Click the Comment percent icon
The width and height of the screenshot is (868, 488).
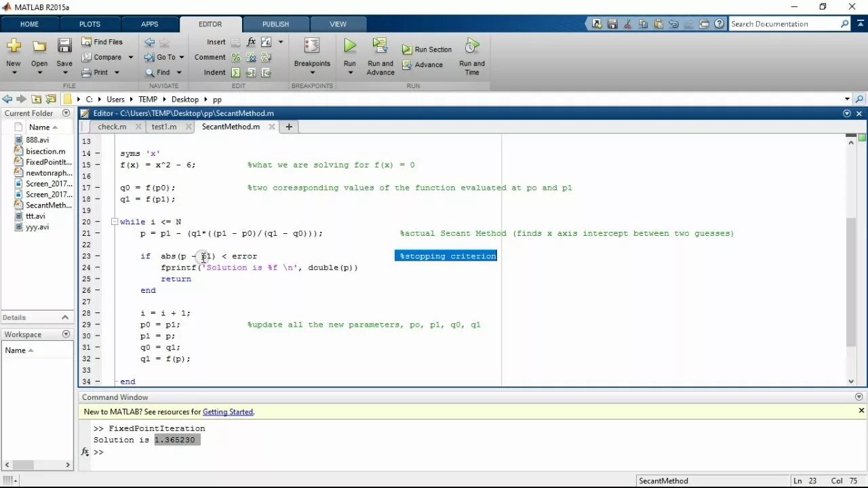(x=235, y=58)
